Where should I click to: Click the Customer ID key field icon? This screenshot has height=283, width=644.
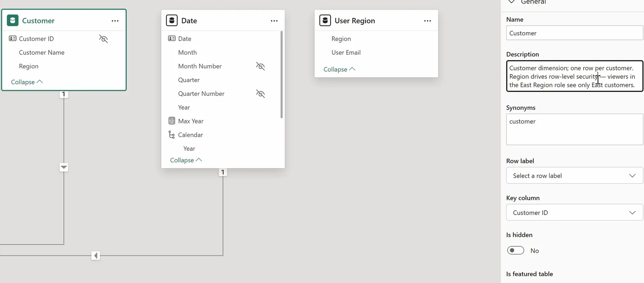(12, 39)
